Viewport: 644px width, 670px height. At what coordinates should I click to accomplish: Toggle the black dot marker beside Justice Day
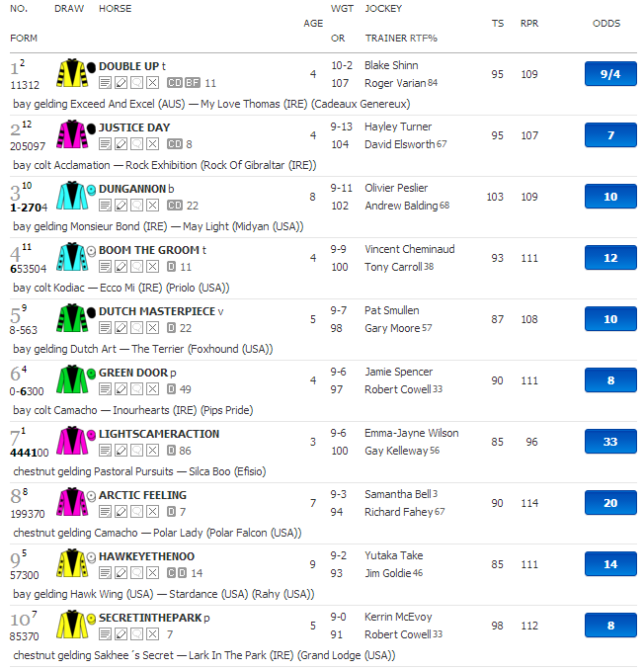click(92, 128)
